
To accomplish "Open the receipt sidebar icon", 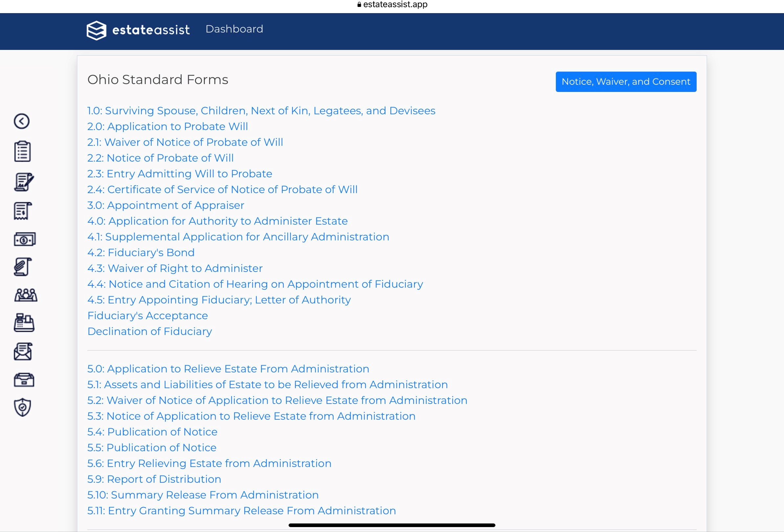I will pyautogui.click(x=23, y=211).
